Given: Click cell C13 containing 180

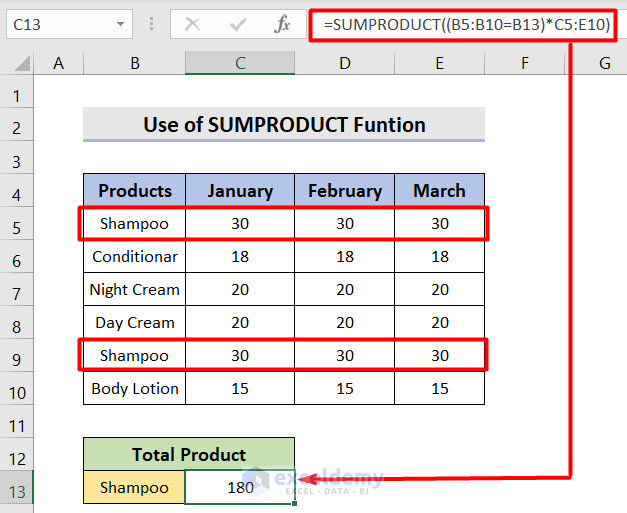Looking at the screenshot, I should click(x=239, y=488).
